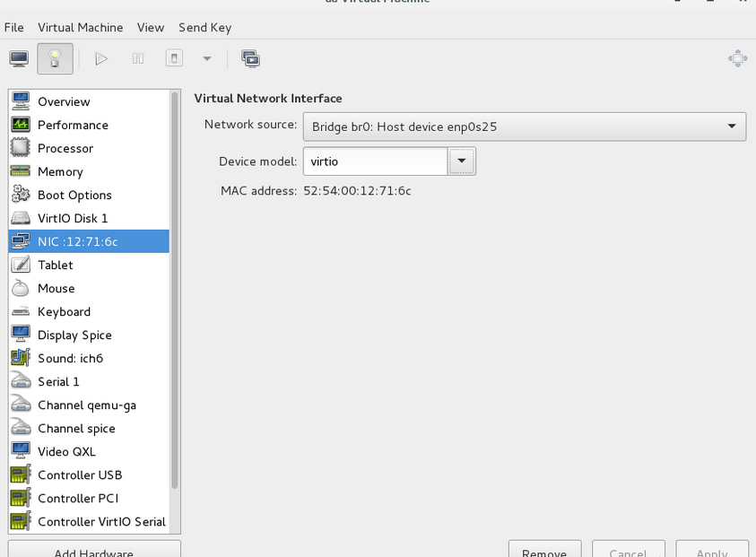Expand the Network source dropdown

[x=525, y=126]
